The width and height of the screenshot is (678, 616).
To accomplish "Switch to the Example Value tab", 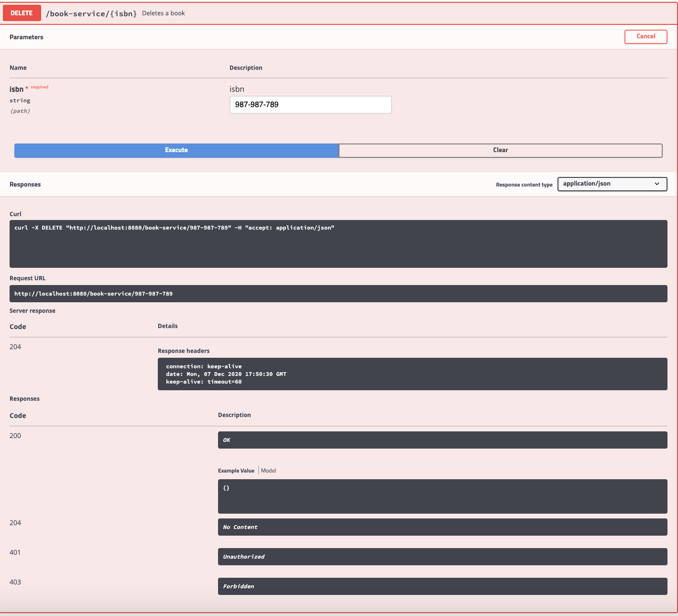I will [236, 471].
